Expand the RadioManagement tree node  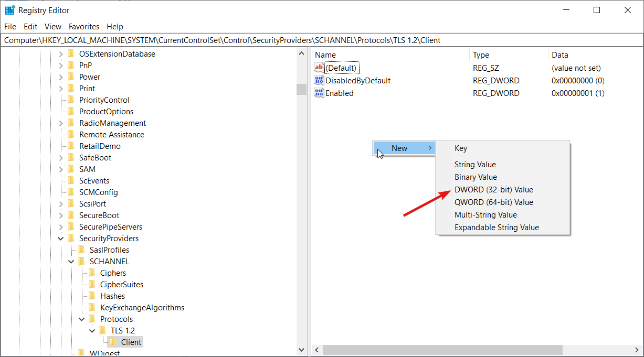pos(61,123)
